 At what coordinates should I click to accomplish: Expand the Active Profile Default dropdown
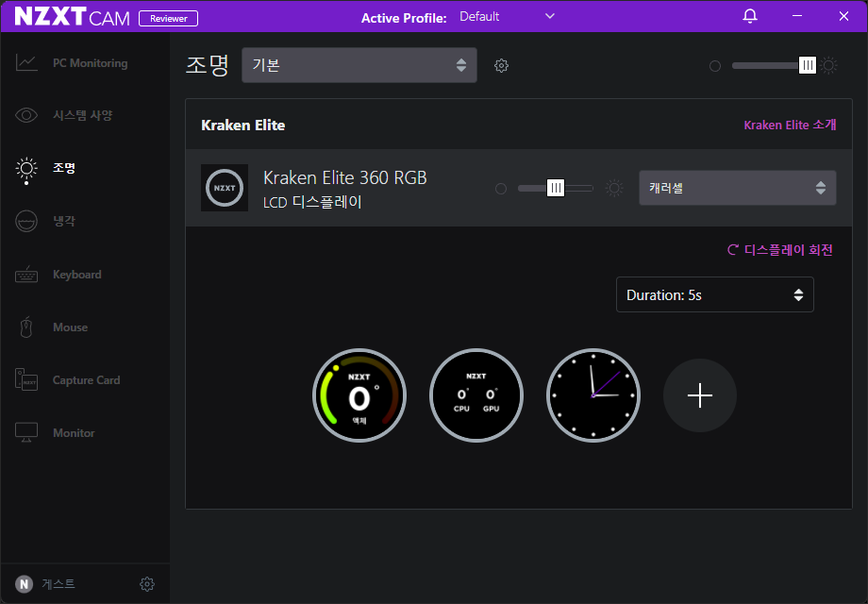(x=507, y=17)
